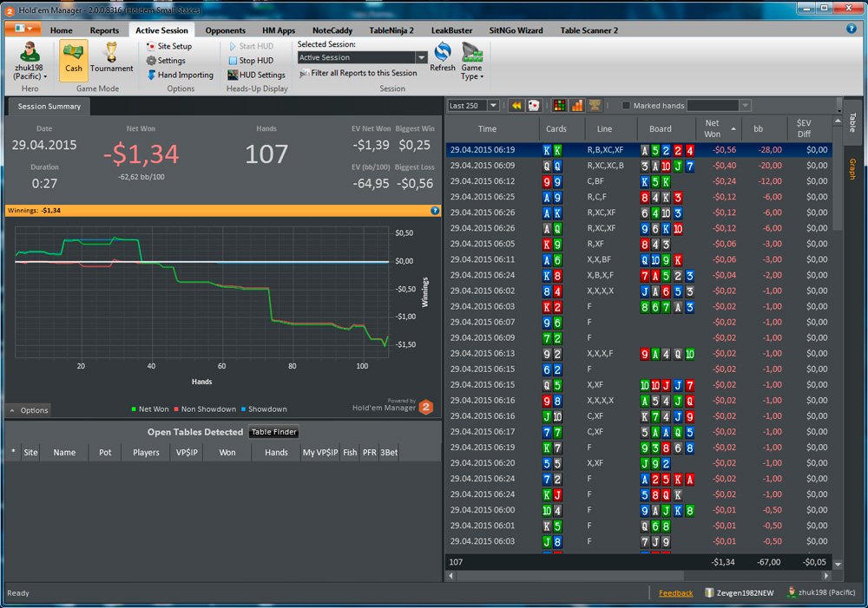Click zhuk198 (Pacific) in status bar
Image resolution: width=868 pixels, height=608 pixels.
(821, 592)
